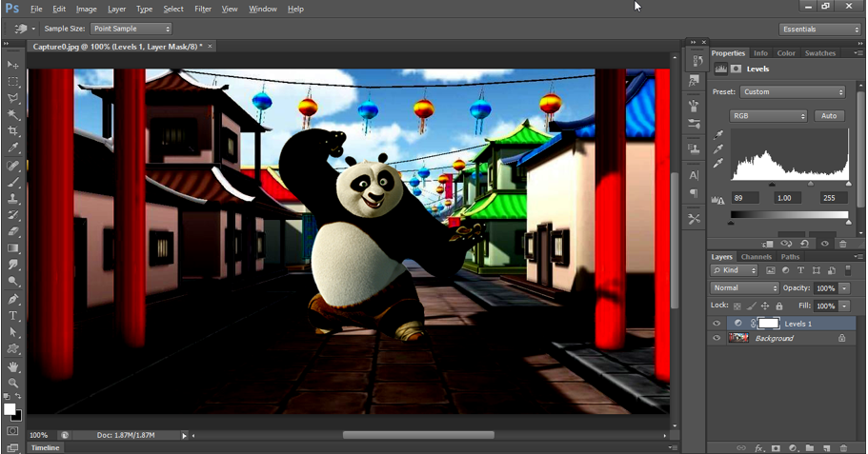Toggle clip adjustment to layer below
The width and height of the screenshot is (868, 454).
[767, 244]
